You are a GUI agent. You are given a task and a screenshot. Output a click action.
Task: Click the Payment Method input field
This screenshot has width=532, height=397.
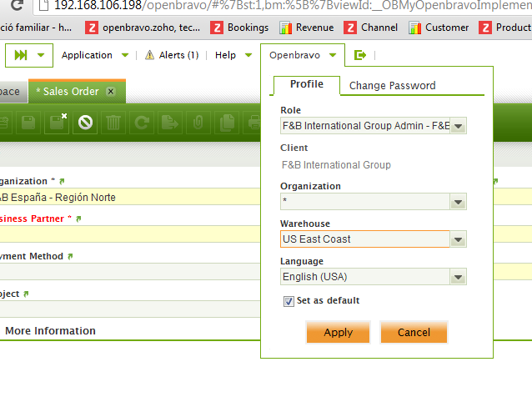click(x=130, y=271)
